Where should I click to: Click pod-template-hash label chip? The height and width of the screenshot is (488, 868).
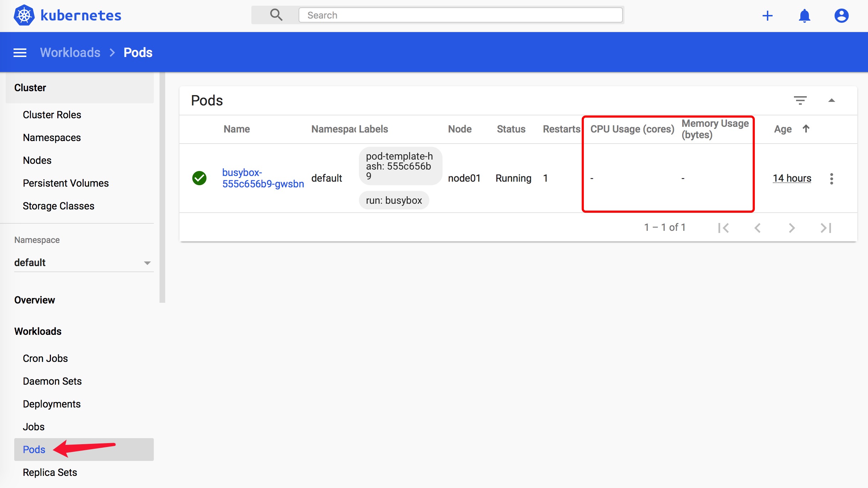(x=401, y=166)
